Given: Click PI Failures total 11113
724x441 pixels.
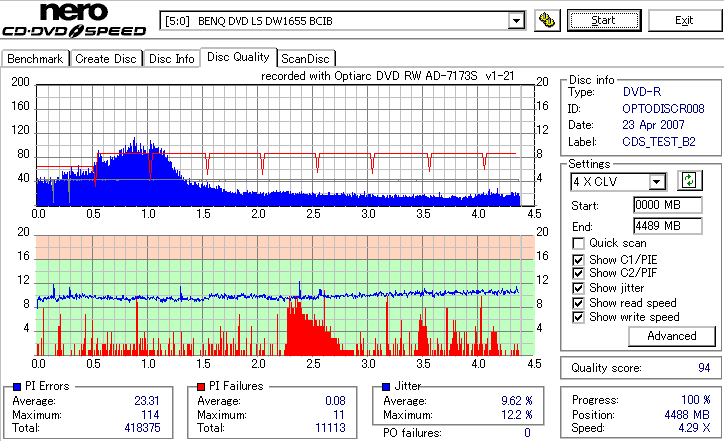Looking at the screenshot, I should 330,428.
